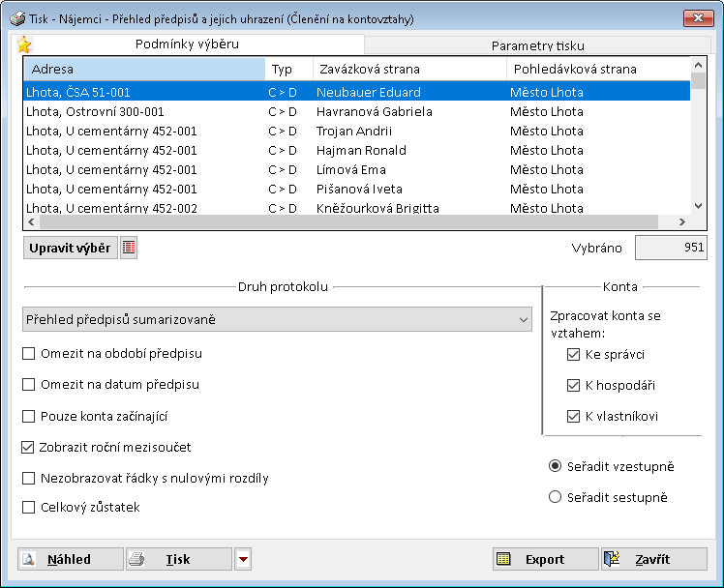Image resolution: width=724 pixels, height=588 pixels.
Task: Enable Omezit na období předpisu checkbox
Action: [x=29, y=354]
